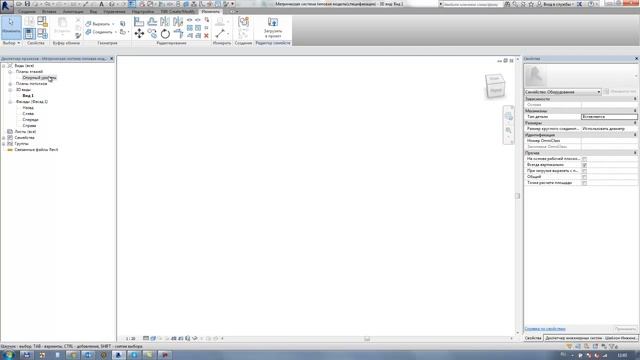
Task: Open the Revit application menu button
Action: tap(6, 6)
